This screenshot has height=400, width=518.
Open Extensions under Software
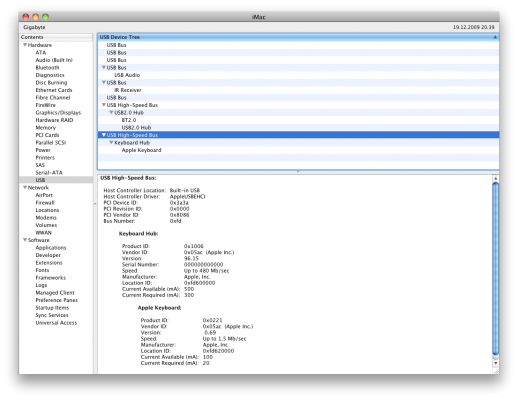[x=49, y=263]
